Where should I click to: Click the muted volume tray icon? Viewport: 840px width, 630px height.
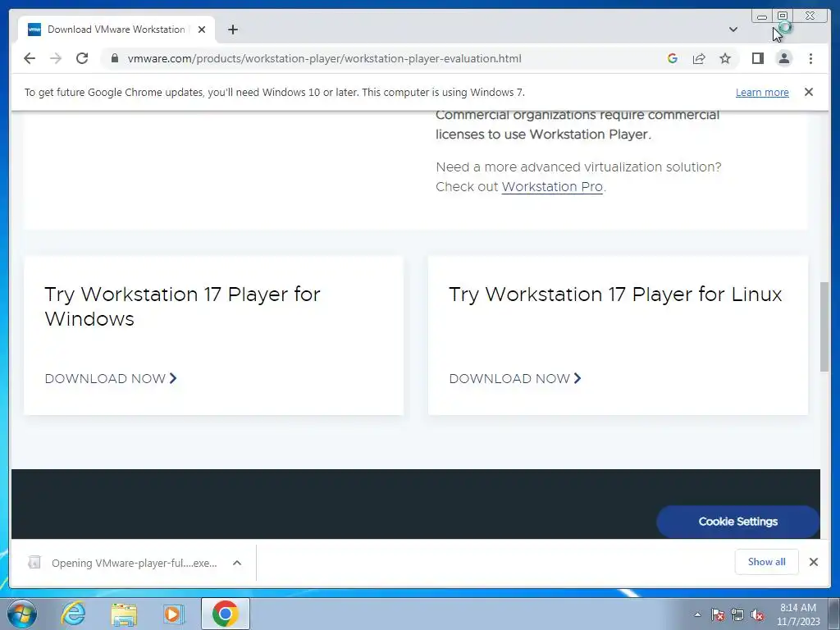pyautogui.click(x=757, y=614)
